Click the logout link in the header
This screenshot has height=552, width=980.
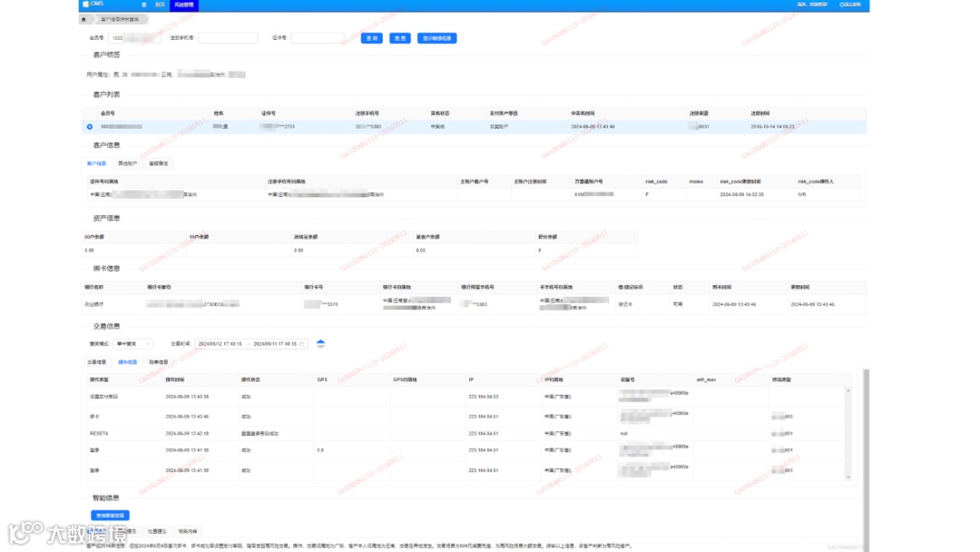pyautogui.click(x=850, y=5)
